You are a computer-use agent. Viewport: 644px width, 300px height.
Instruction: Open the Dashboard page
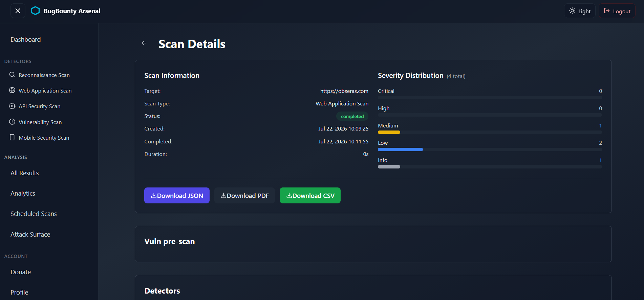pyautogui.click(x=26, y=40)
